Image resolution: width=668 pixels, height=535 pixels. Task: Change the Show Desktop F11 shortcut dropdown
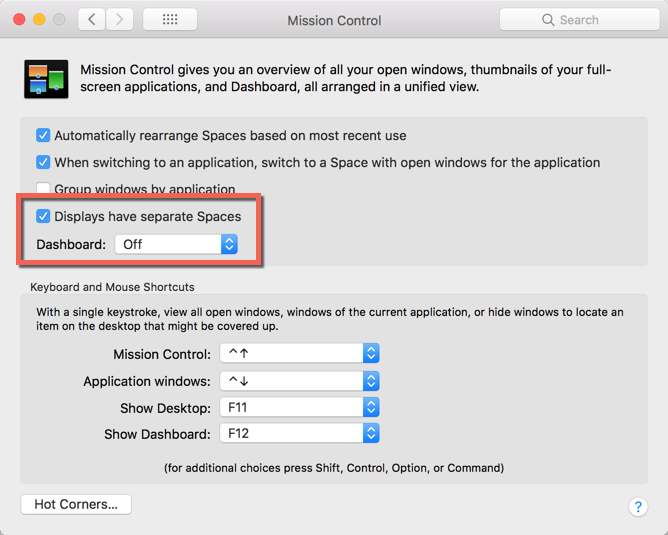pos(299,407)
